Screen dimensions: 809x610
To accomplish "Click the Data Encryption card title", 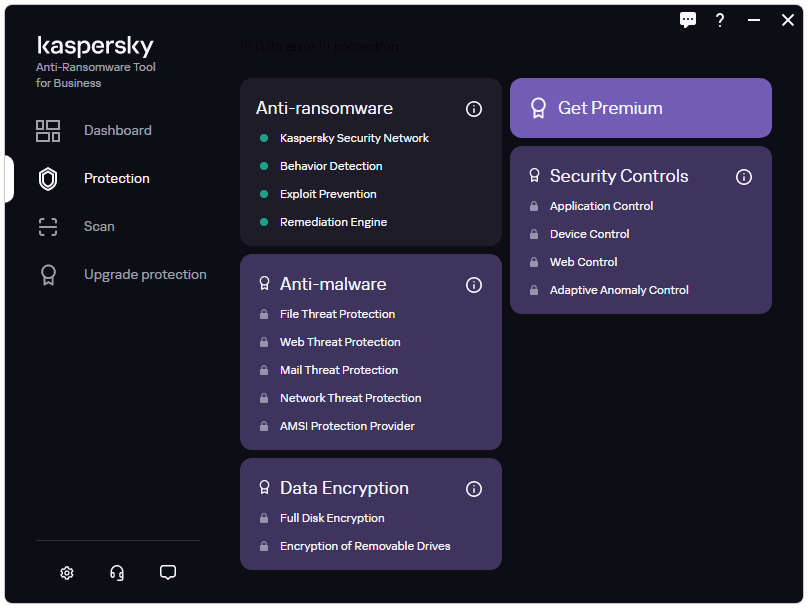I will [x=344, y=488].
